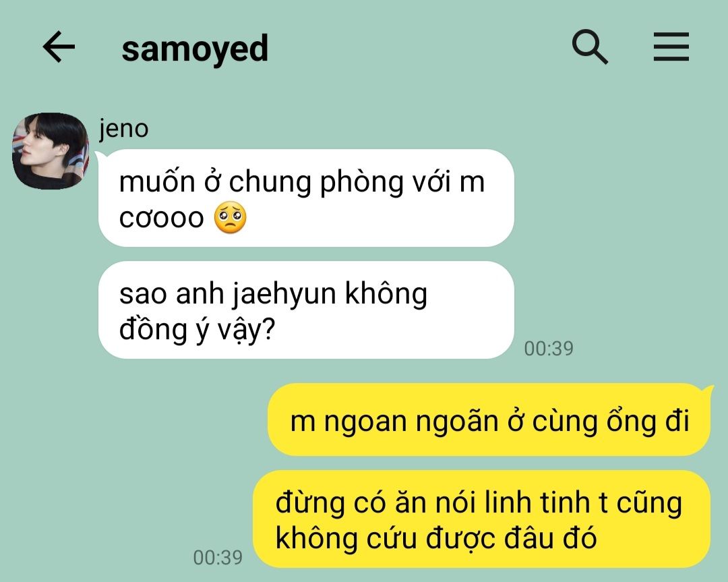Open search with the magnifier icon
Image resolution: width=728 pixels, height=582 pixels.
coord(590,47)
